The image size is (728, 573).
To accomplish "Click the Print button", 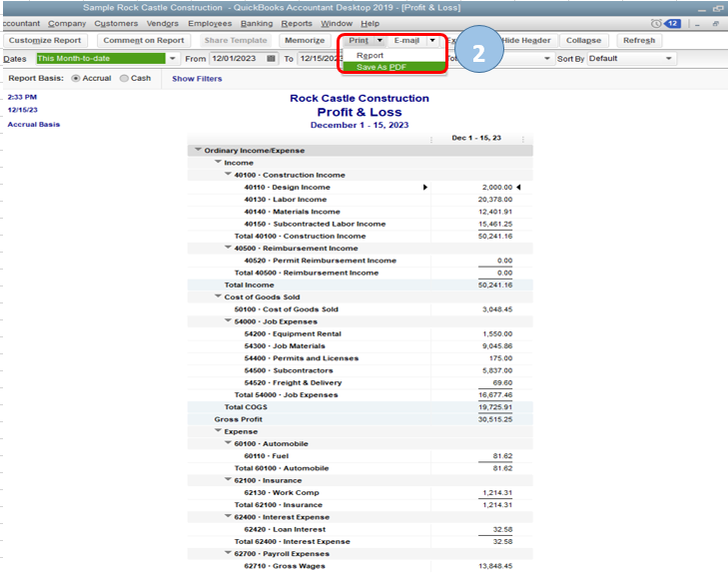I will [359, 40].
